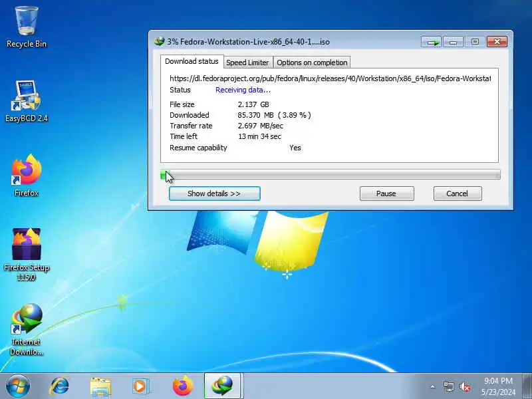Switch to the Speed Limiter tab

click(247, 63)
